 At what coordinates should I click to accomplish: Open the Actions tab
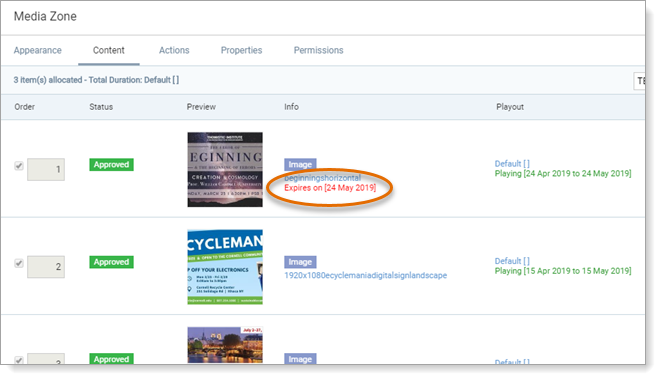(174, 50)
